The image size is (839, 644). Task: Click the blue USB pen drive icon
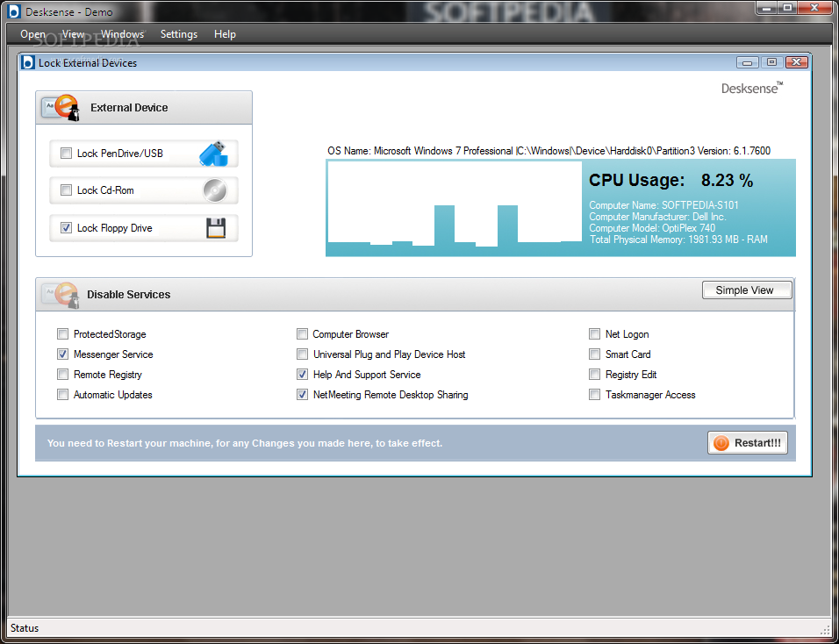[213, 154]
